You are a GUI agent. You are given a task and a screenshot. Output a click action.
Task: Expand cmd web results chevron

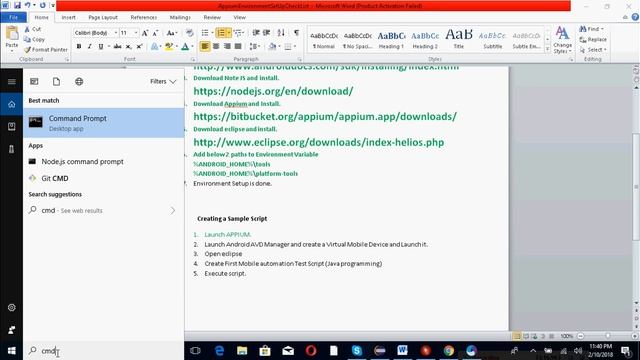[173, 211]
